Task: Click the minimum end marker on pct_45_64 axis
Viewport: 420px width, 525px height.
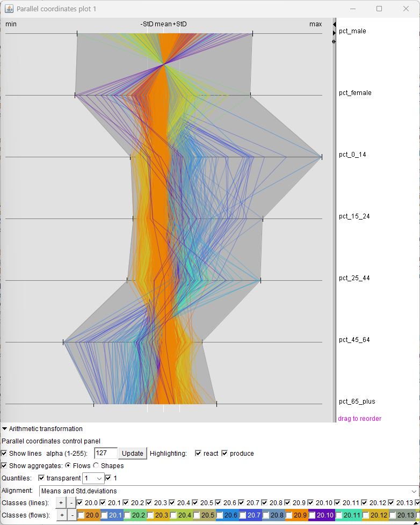Action: pos(63,342)
